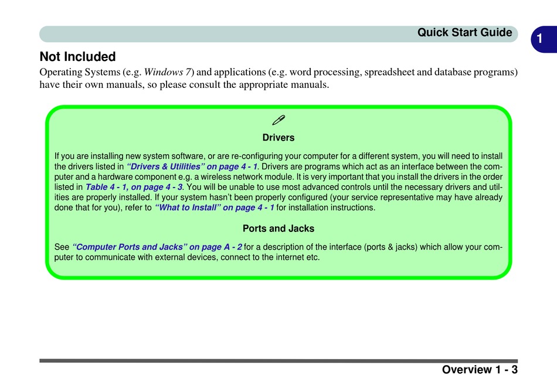Click the Not Included heading

click(77, 57)
